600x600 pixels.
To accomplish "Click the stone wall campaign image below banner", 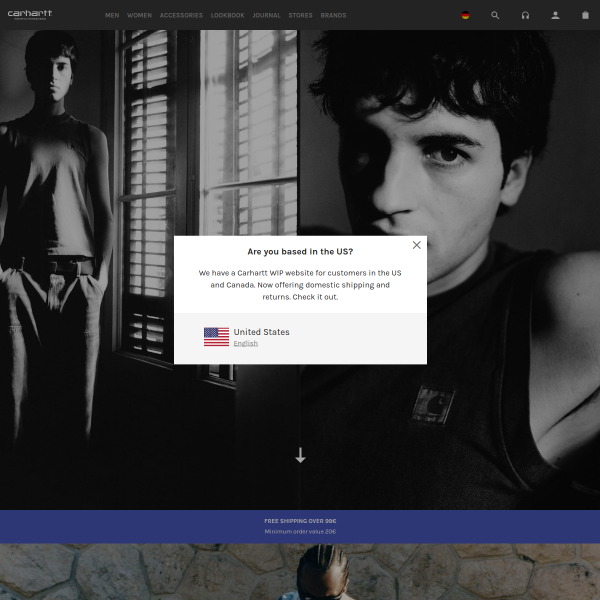I will point(300,572).
